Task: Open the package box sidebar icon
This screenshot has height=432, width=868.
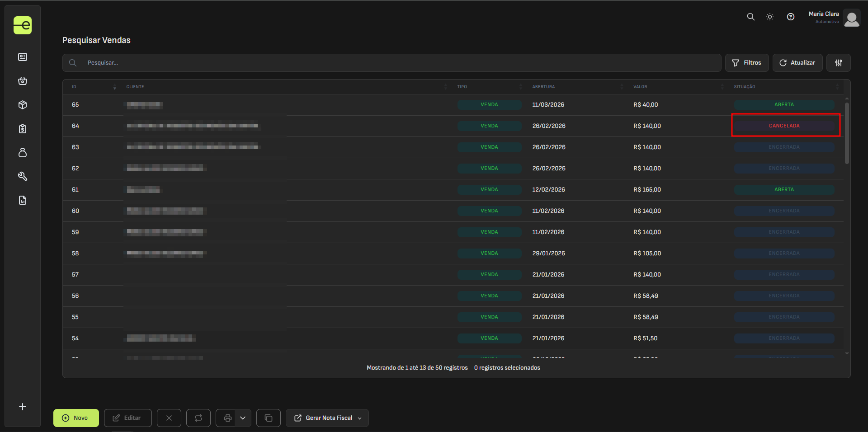Action: [23, 105]
